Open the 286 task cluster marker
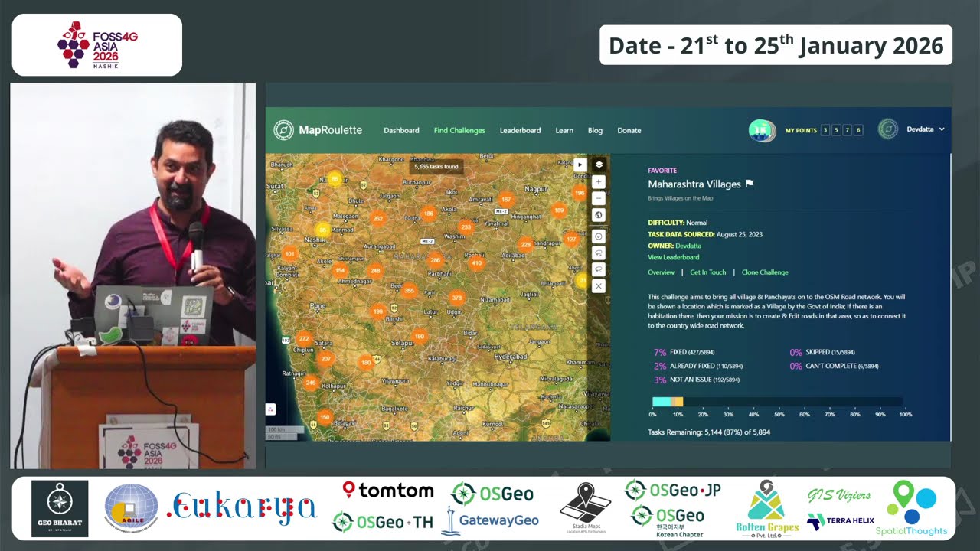This screenshot has width=980, height=551. (435, 260)
